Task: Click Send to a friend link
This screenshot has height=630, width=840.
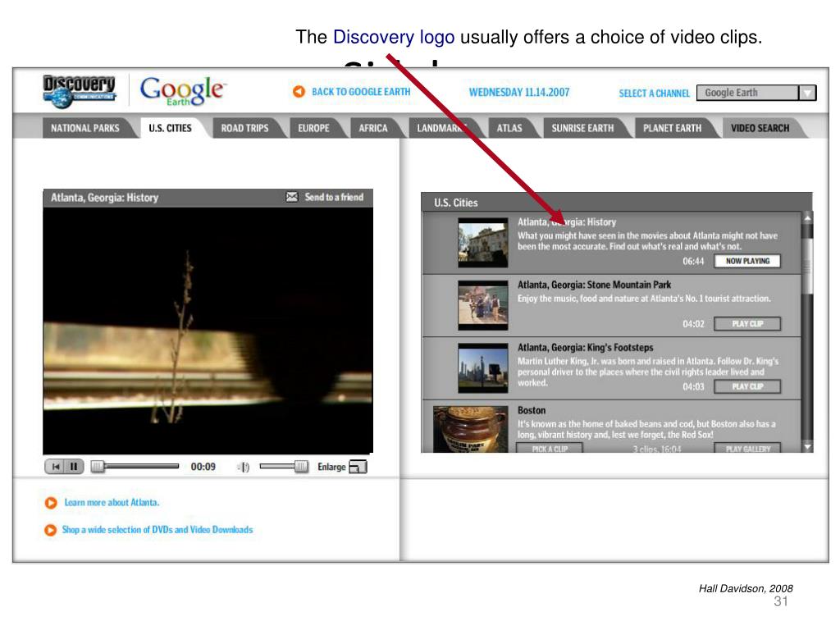Action: pyautogui.click(x=335, y=197)
